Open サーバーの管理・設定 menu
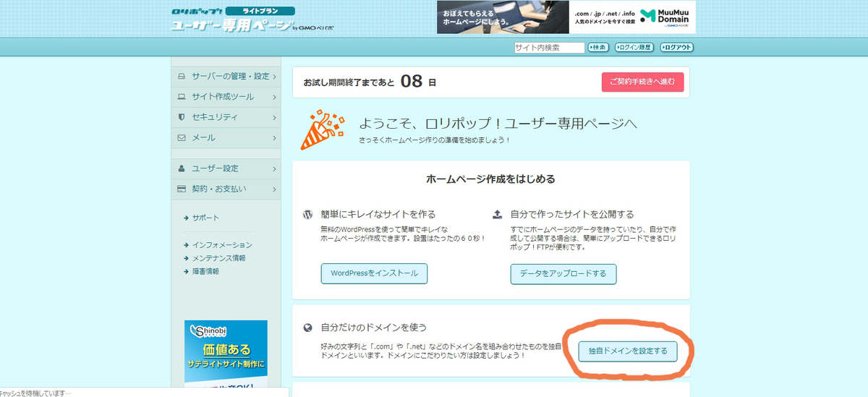This screenshot has width=868, height=397. (226, 76)
